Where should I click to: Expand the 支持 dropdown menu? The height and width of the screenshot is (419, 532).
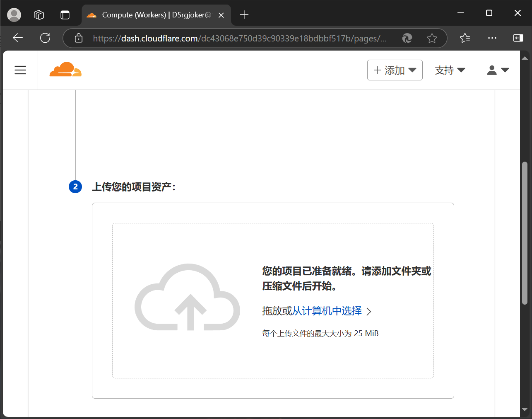coord(450,70)
